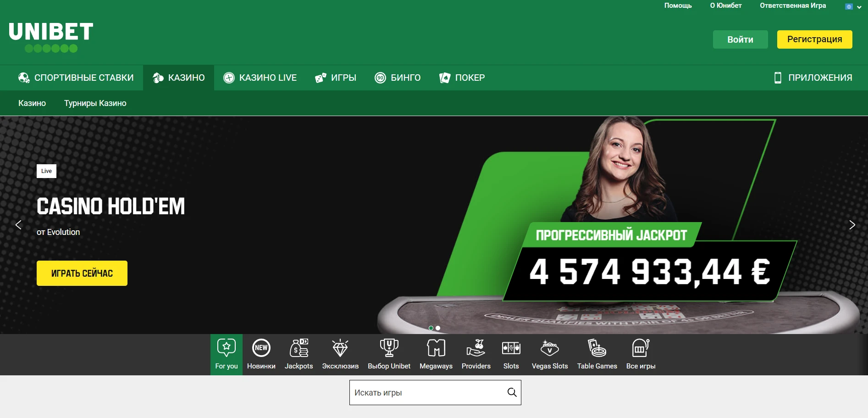Click the search magnifier icon

[x=512, y=392]
